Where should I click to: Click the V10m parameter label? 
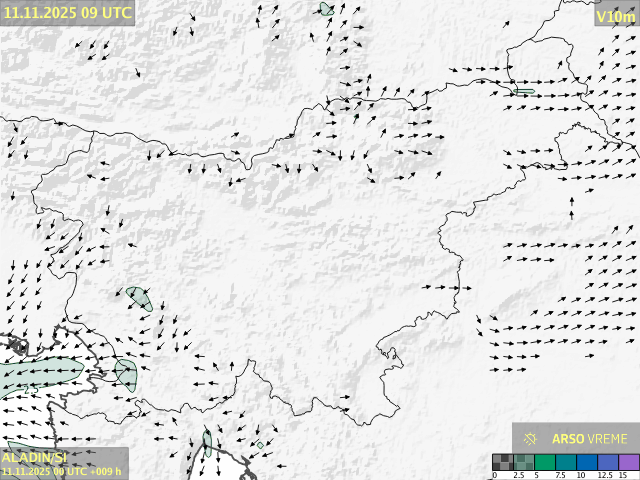(x=615, y=16)
